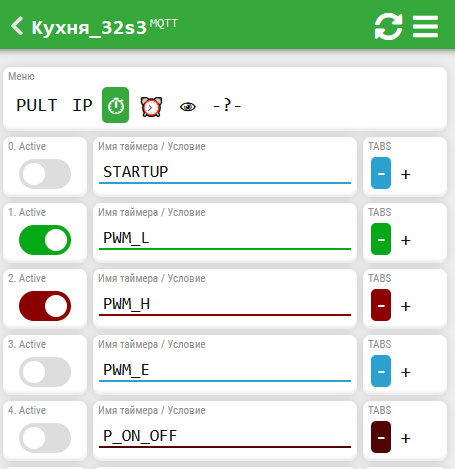This screenshot has height=469, width=455.
Task: Go back using the header arrow
Action: [x=17, y=26]
